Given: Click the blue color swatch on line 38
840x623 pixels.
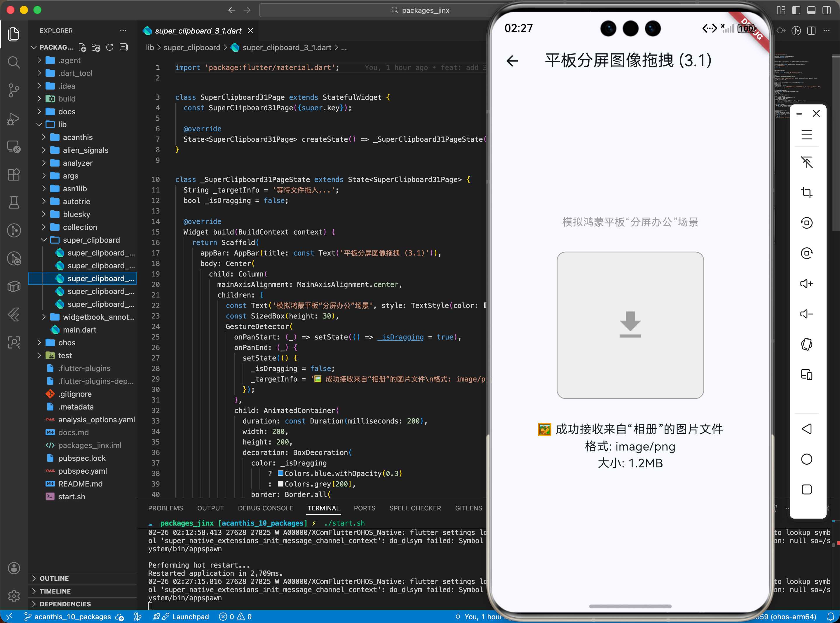Looking at the screenshot, I should pos(280,473).
